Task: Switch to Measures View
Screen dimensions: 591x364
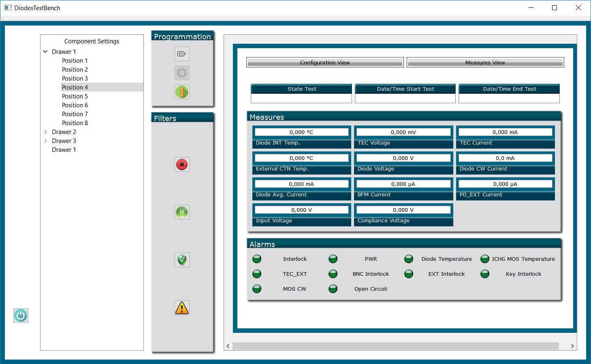Action: pos(485,62)
